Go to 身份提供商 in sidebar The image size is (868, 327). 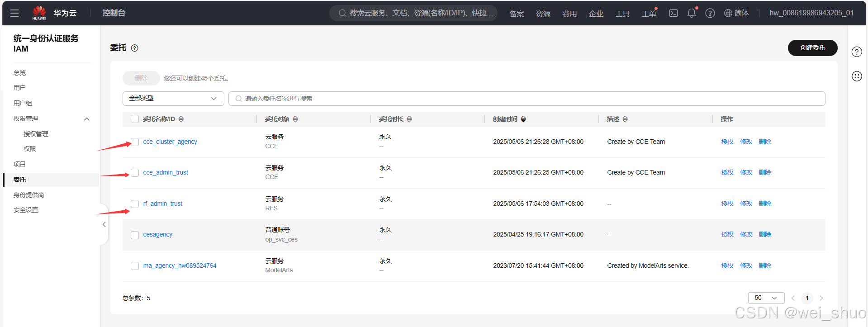click(29, 195)
